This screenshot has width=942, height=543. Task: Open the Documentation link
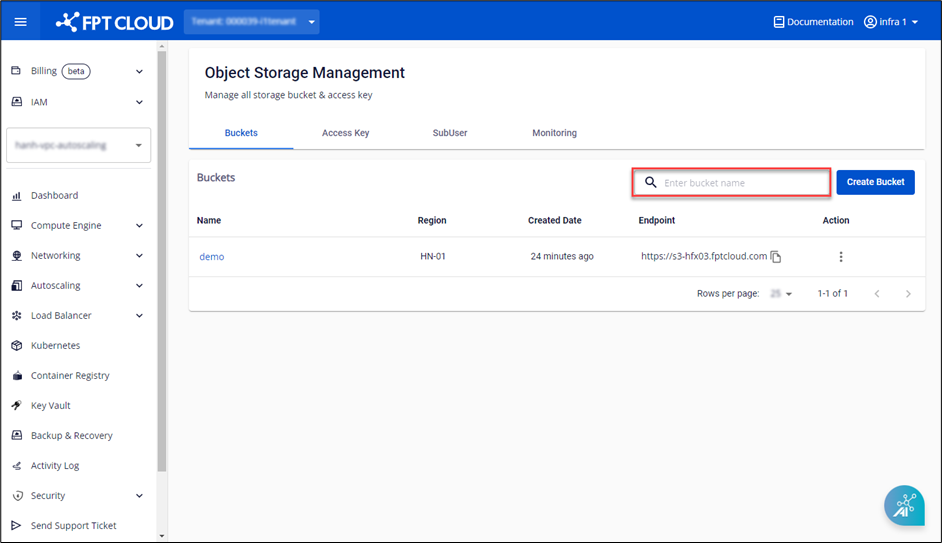tap(813, 22)
